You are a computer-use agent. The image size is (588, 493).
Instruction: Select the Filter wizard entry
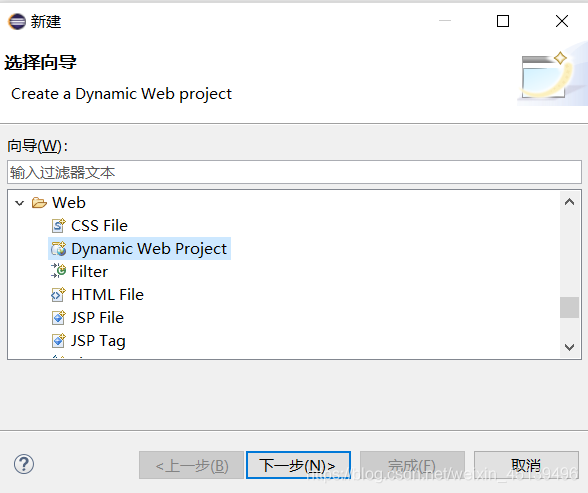point(89,271)
